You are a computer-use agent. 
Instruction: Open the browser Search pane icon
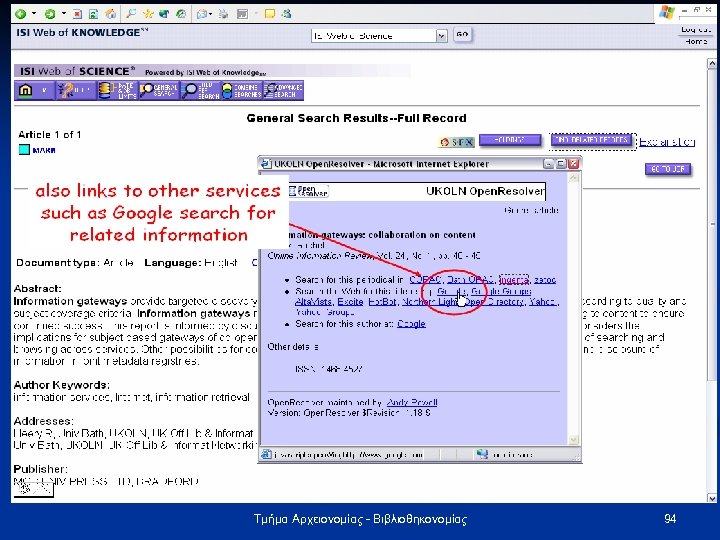click(x=131, y=14)
